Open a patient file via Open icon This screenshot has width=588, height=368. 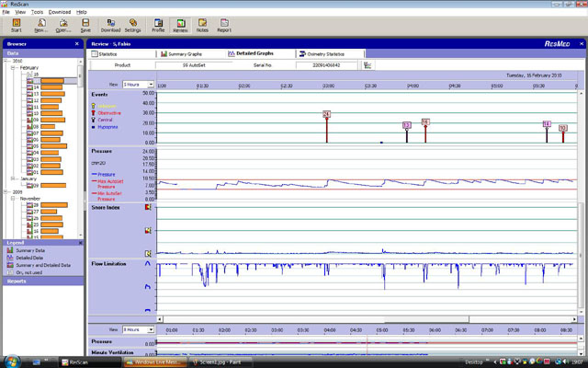(x=63, y=26)
